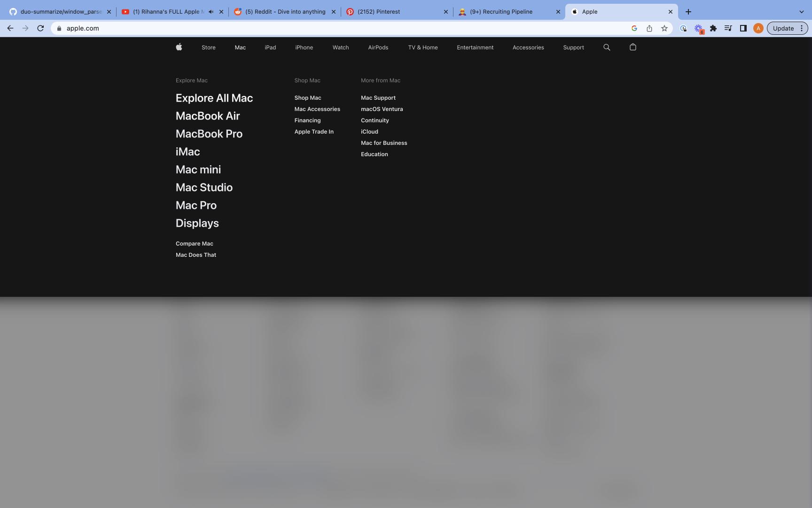812x508 pixels.
Task: Bookmark page with star icon
Action: (664, 28)
